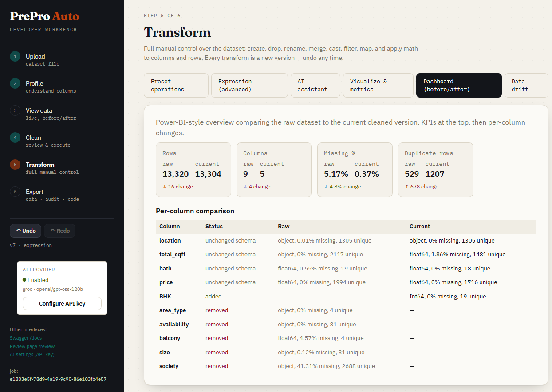Click the Current table header
This screenshot has width=552, height=392.
(x=420, y=226)
